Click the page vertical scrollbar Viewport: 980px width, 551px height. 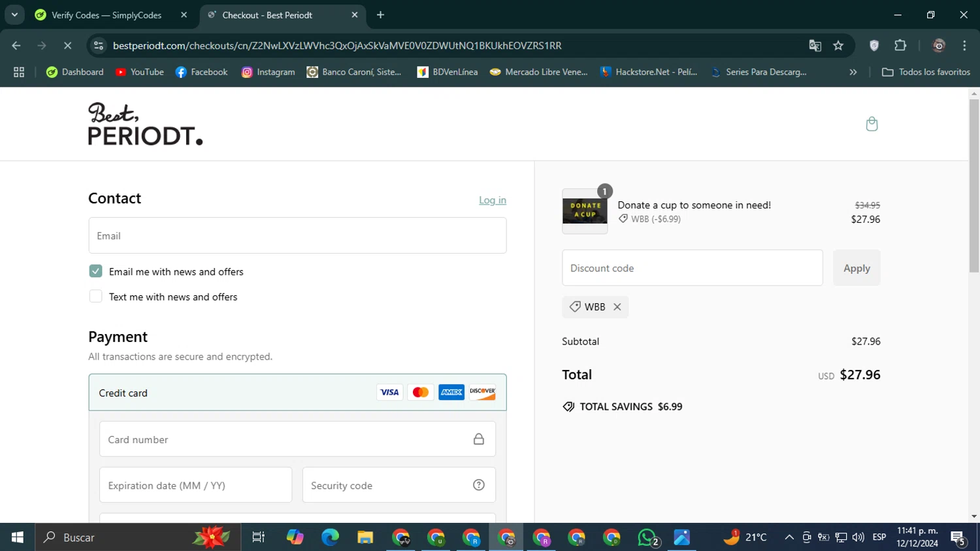(974, 185)
